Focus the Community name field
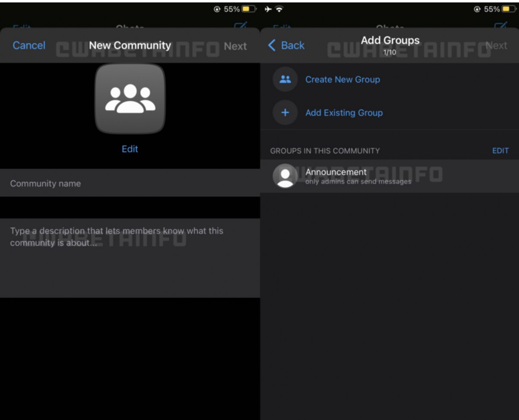 (130, 183)
